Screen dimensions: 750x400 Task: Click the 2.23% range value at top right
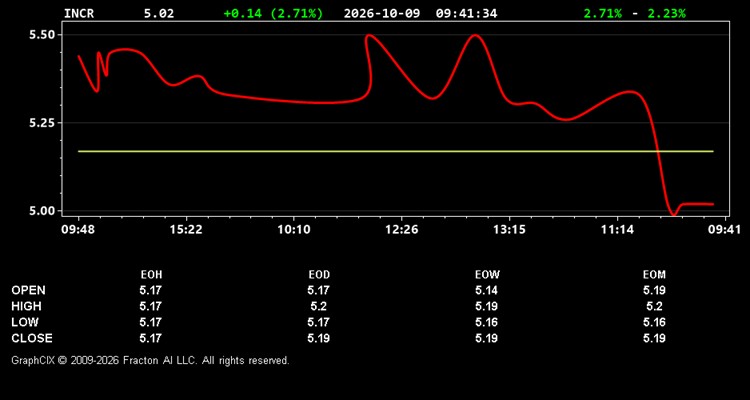pos(666,13)
